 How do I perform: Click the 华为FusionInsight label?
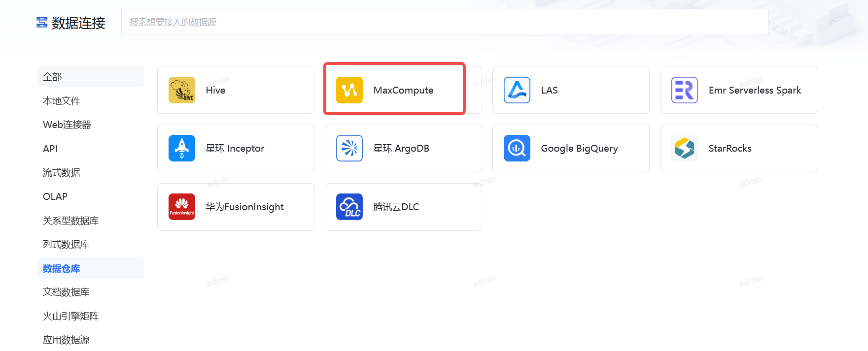pyautogui.click(x=244, y=207)
